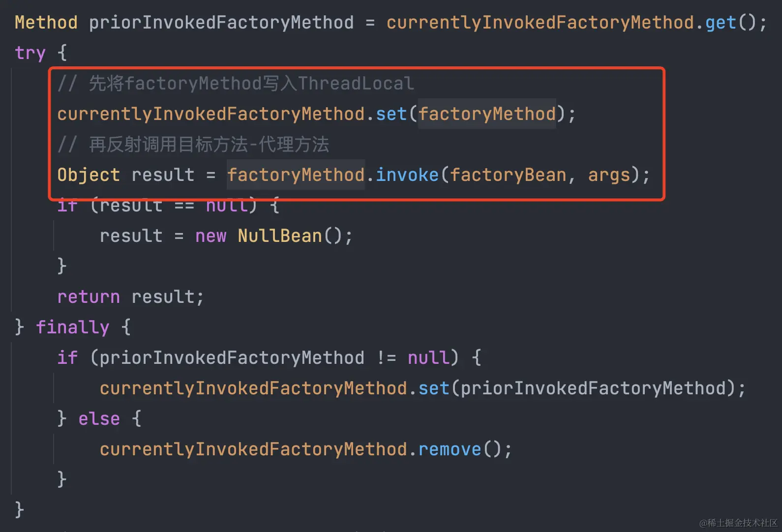Click the 'else' keyword

coord(99,419)
